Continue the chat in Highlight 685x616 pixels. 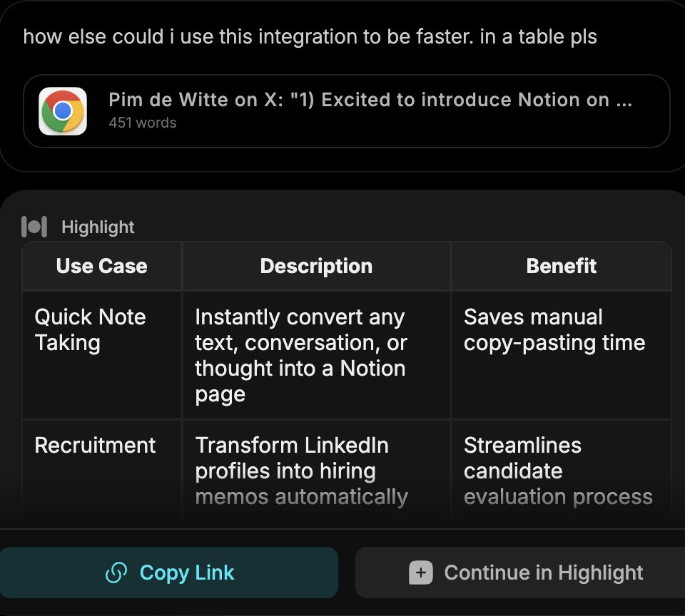(520, 573)
